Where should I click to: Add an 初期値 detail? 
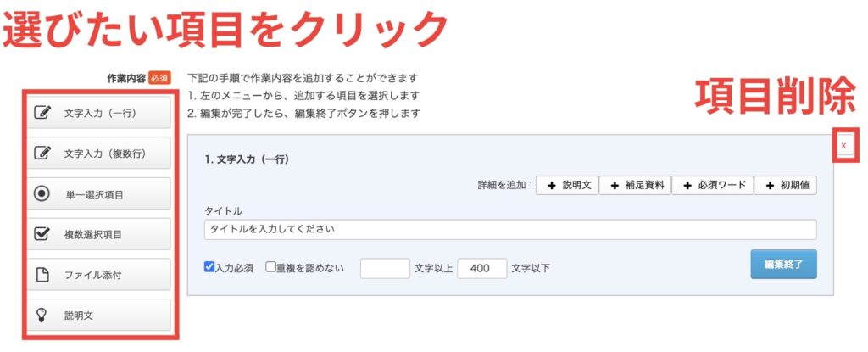(786, 186)
